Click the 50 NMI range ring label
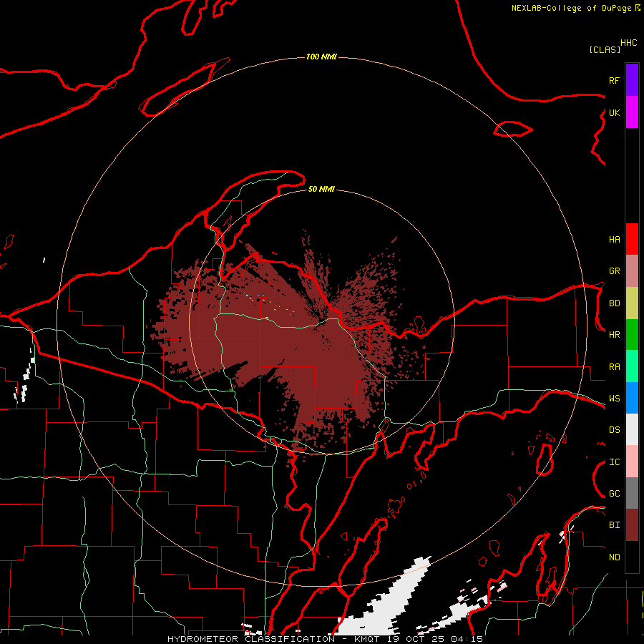The width and height of the screenshot is (644, 644). click(321, 190)
